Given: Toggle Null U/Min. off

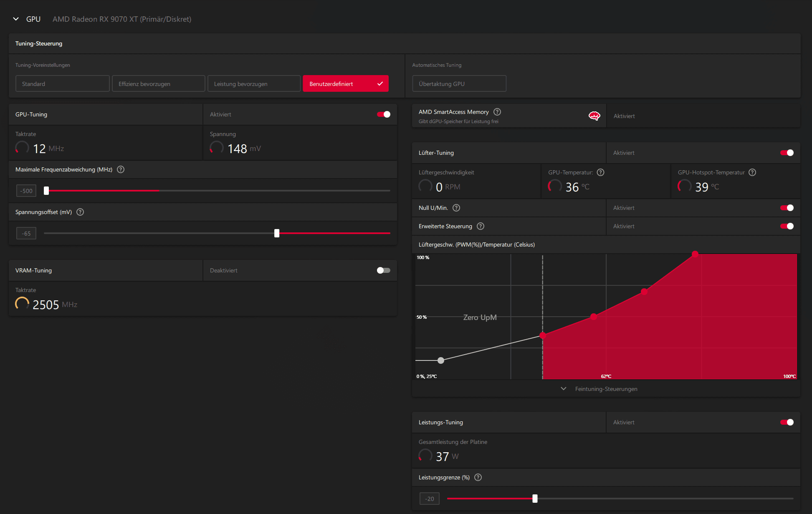Looking at the screenshot, I should click(787, 208).
